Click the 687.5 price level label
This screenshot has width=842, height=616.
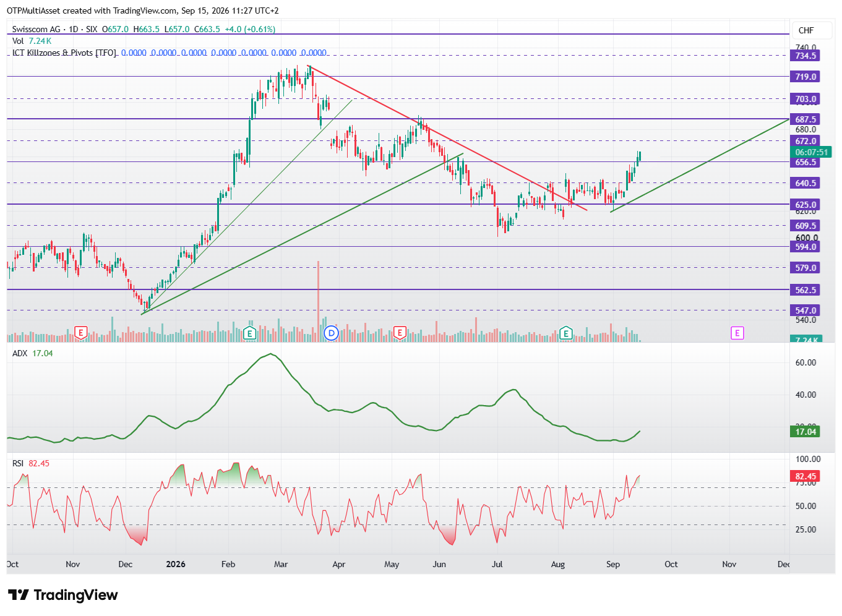(805, 119)
